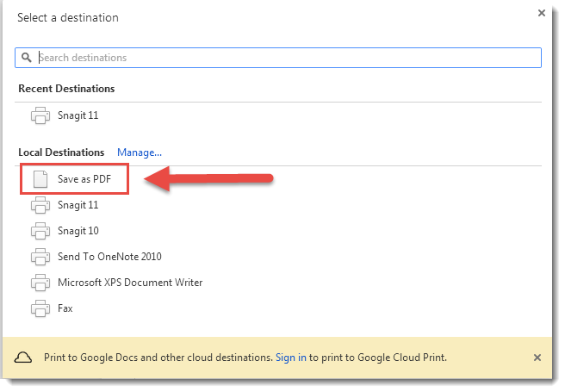565x392 pixels.
Task: Focus the Search destinations field
Action: click(x=284, y=58)
